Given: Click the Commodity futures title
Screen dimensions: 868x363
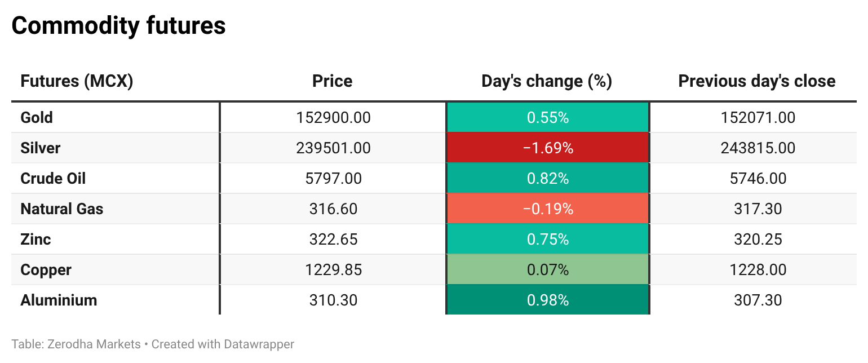Looking at the screenshot, I should pos(118,26).
